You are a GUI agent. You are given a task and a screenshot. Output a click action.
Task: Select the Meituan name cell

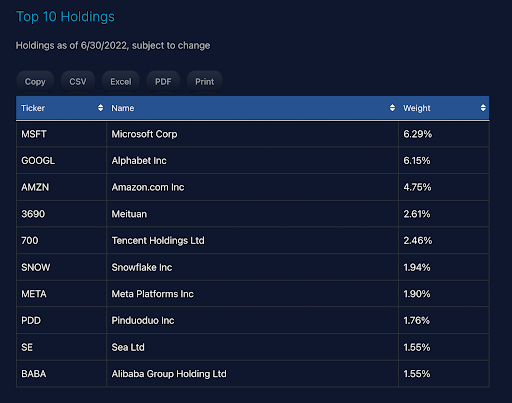tap(252, 214)
